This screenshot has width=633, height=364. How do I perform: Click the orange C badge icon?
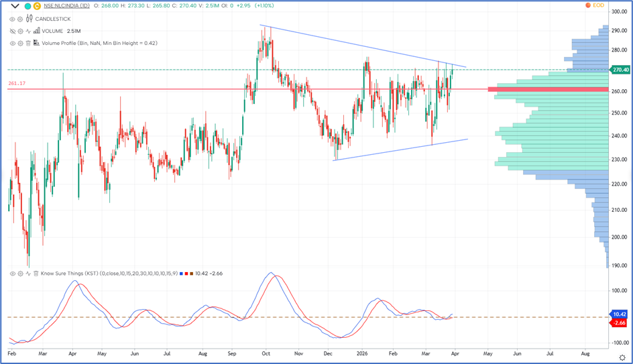coord(37,6)
